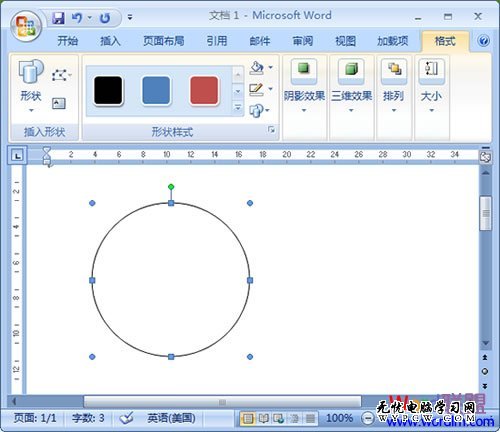Click the bottom-right corner sizing handle
Image resolution: width=500 pixels, height=432 pixels.
tap(250, 357)
